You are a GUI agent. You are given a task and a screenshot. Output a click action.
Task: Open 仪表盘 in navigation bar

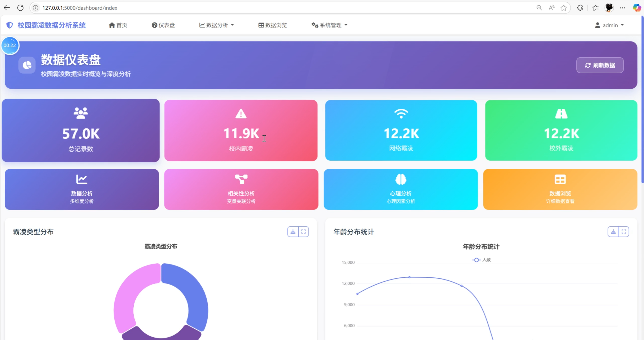coord(163,25)
